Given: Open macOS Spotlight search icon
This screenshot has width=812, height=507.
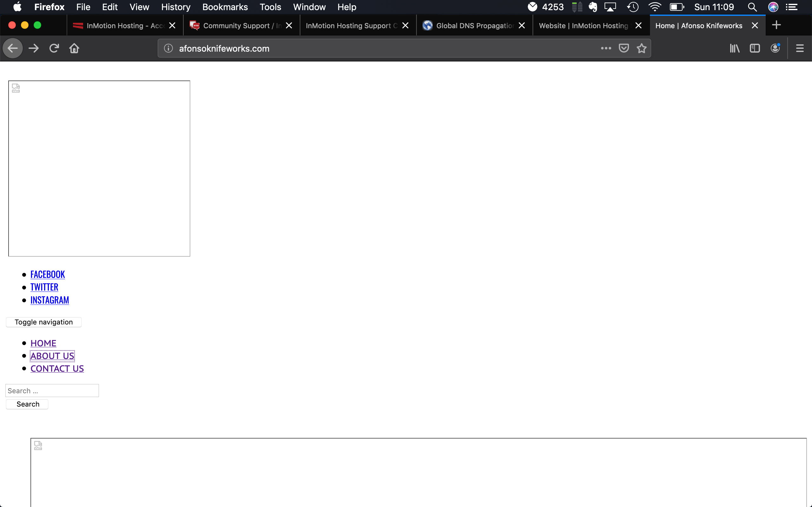Looking at the screenshot, I should point(752,7).
